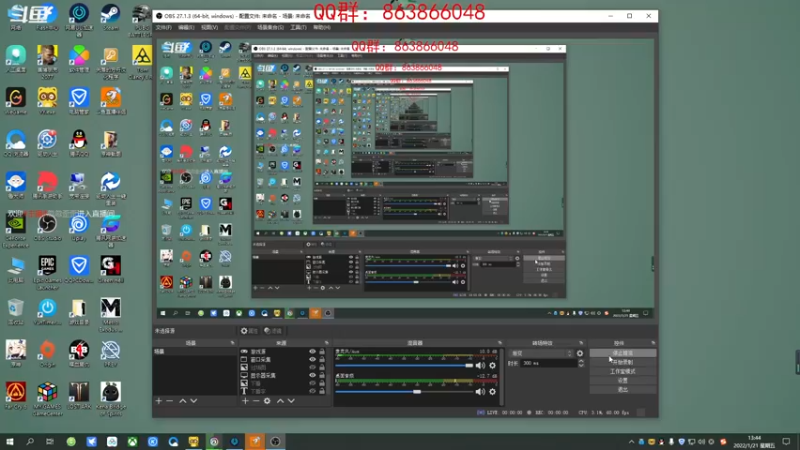Open the Help menu in OBS
The width and height of the screenshot is (800, 450).
321,28
